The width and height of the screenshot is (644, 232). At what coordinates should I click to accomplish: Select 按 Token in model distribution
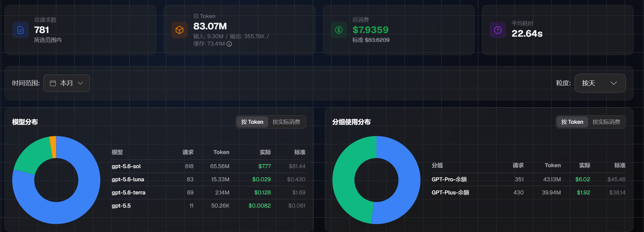pyautogui.click(x=252, y=122)
